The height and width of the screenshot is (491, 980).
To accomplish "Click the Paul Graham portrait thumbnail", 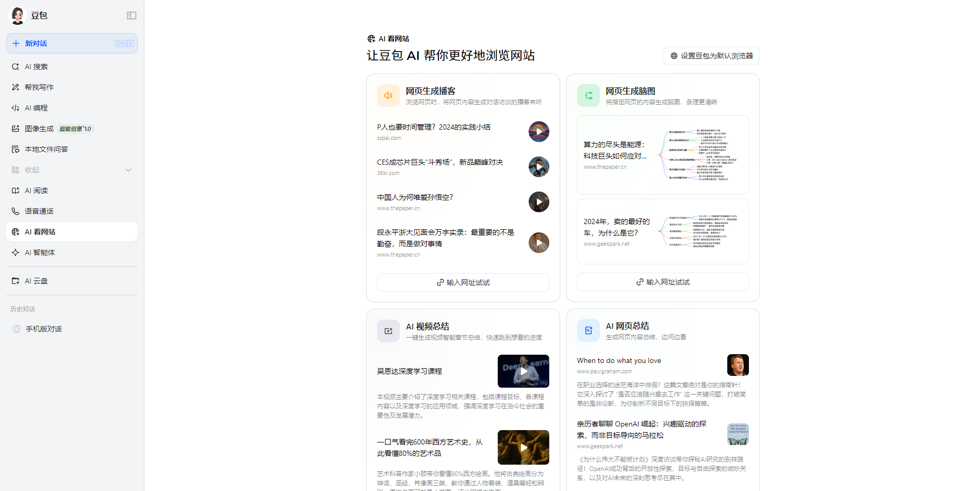I will coord(738,365).
